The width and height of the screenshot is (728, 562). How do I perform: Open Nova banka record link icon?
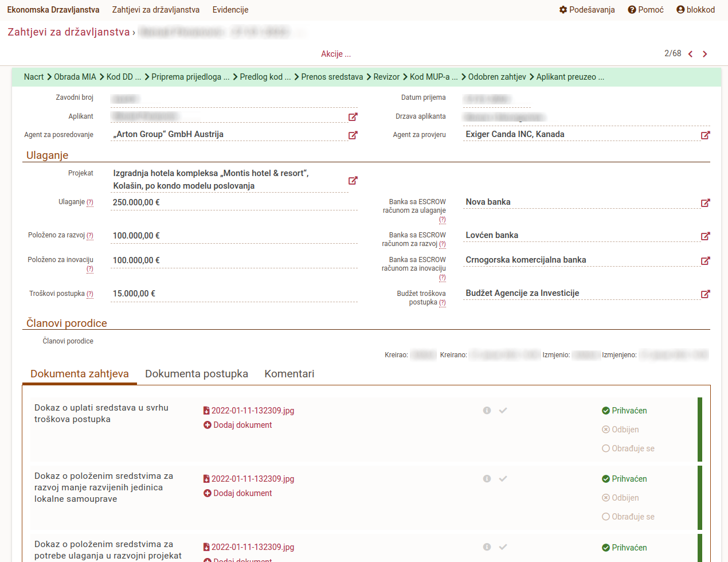tap(706, 203)
